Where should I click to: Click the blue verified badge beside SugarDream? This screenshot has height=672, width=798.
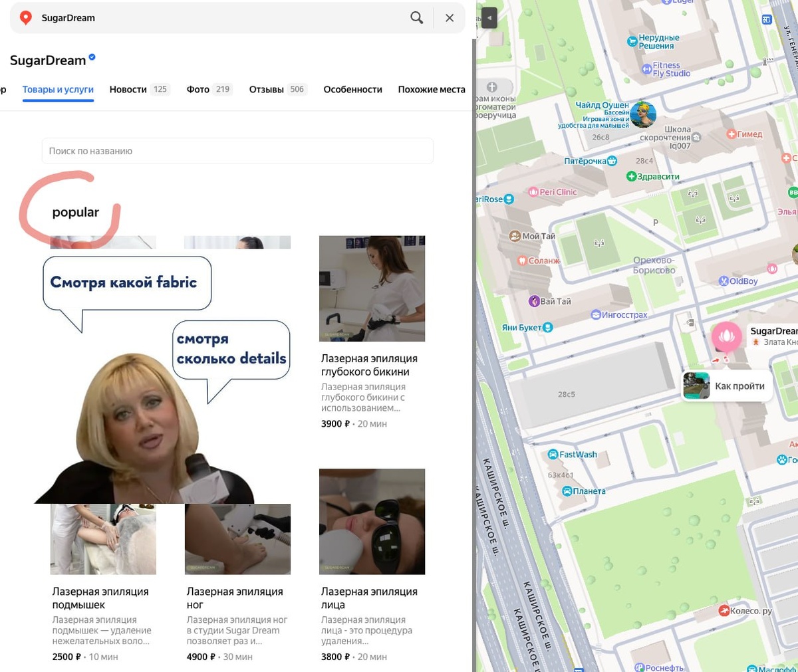pyautogui.click(x=92, y=57)
